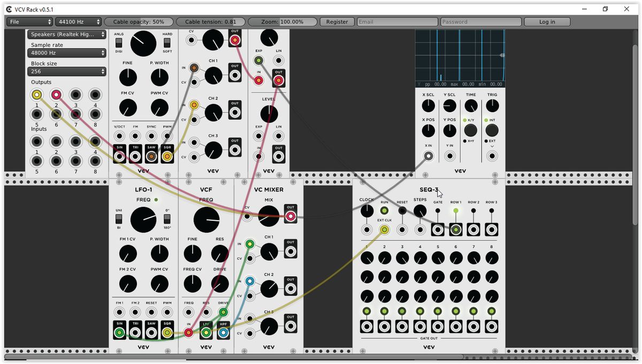Open the File menu
Viewport: 642px width, 364px height.
coord(29,21)
